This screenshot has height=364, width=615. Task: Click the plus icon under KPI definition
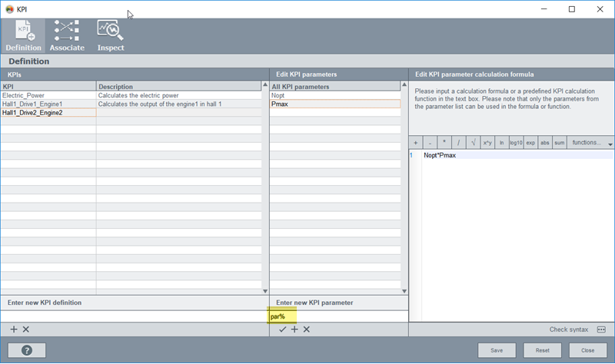(x=14, y=329)
